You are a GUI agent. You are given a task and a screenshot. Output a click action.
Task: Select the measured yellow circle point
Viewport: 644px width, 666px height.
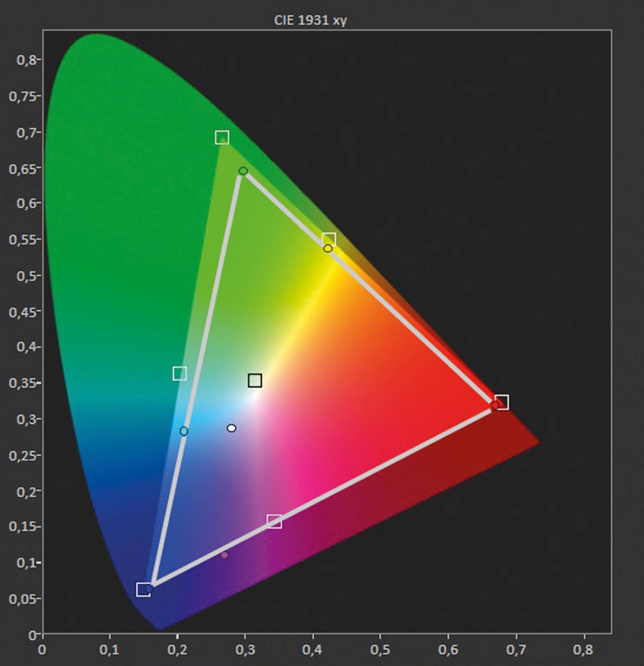point(328,249)
